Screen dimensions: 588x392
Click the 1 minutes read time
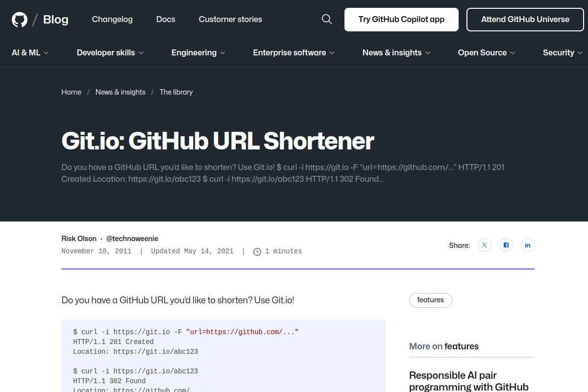tap(278, 251)
